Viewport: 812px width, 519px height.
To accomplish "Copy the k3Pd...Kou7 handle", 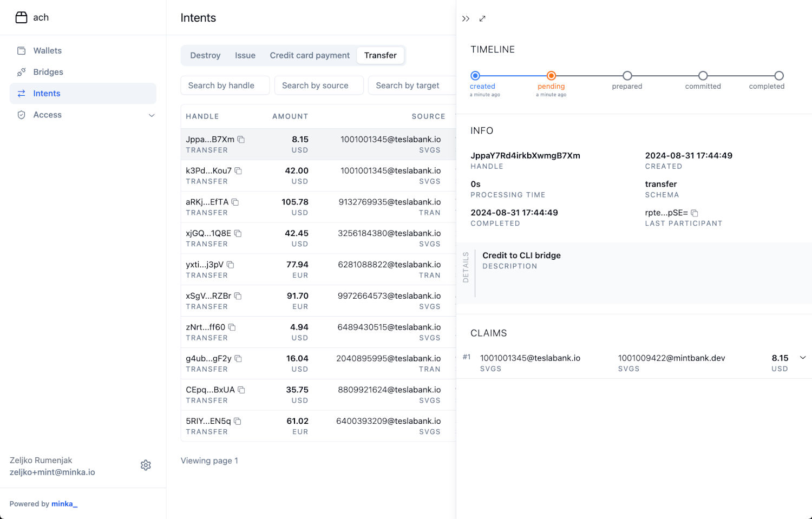I will [238, 171].
